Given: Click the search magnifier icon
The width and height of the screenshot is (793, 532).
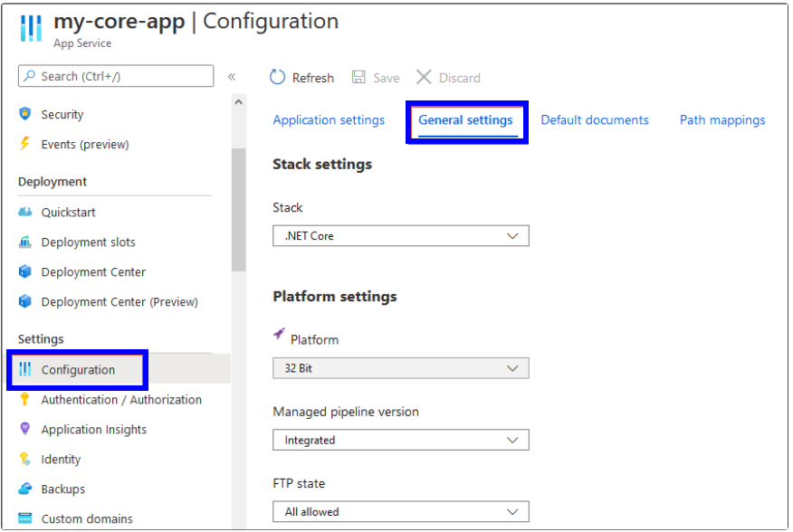Looking at the screenshot, I should pos(30,76).
